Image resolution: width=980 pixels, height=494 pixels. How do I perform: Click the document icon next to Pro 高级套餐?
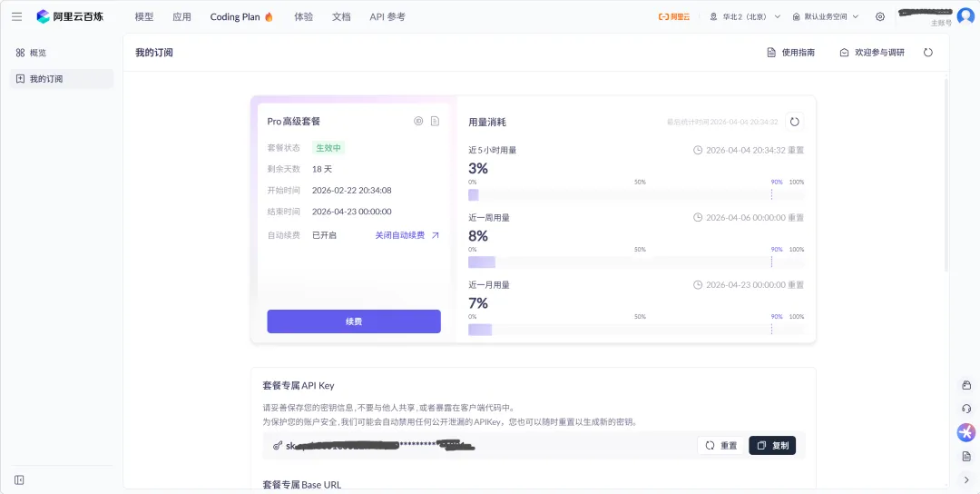click(x=435, y=122)
